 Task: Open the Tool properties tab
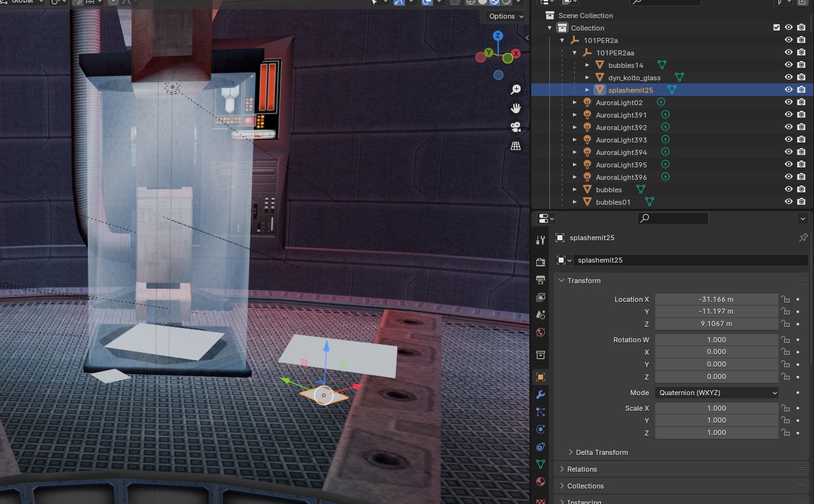(540, 239)
